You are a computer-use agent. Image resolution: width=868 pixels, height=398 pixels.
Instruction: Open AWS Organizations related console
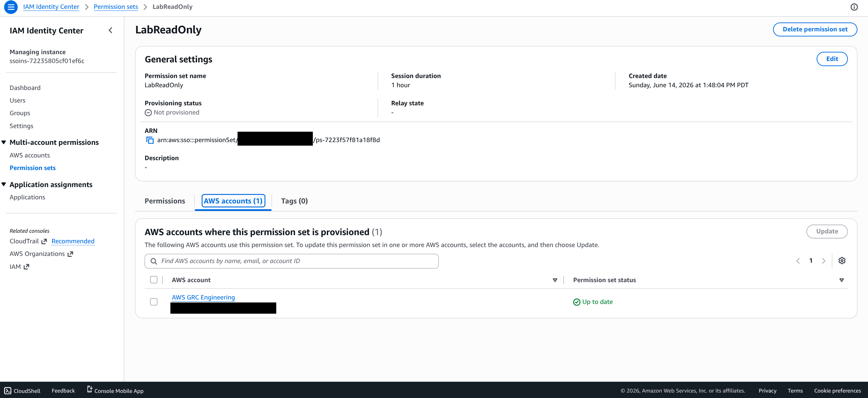[x=41, y=254]
